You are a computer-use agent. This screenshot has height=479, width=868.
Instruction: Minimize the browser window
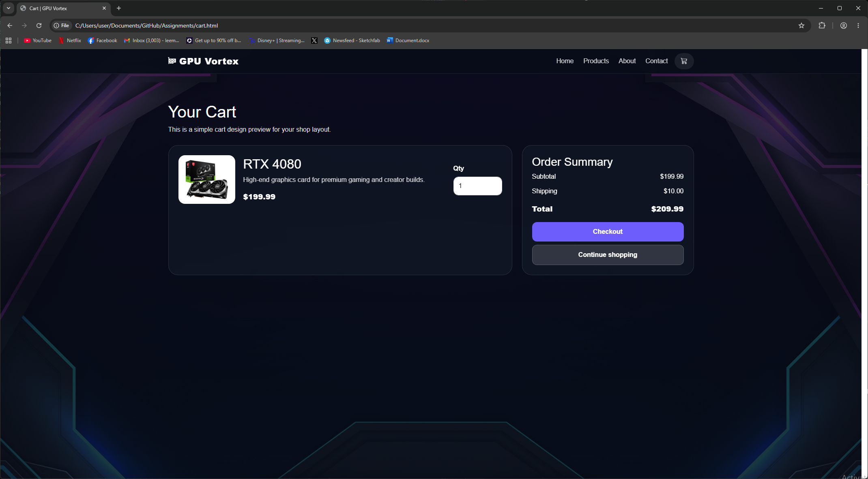(x=821, y=8)
